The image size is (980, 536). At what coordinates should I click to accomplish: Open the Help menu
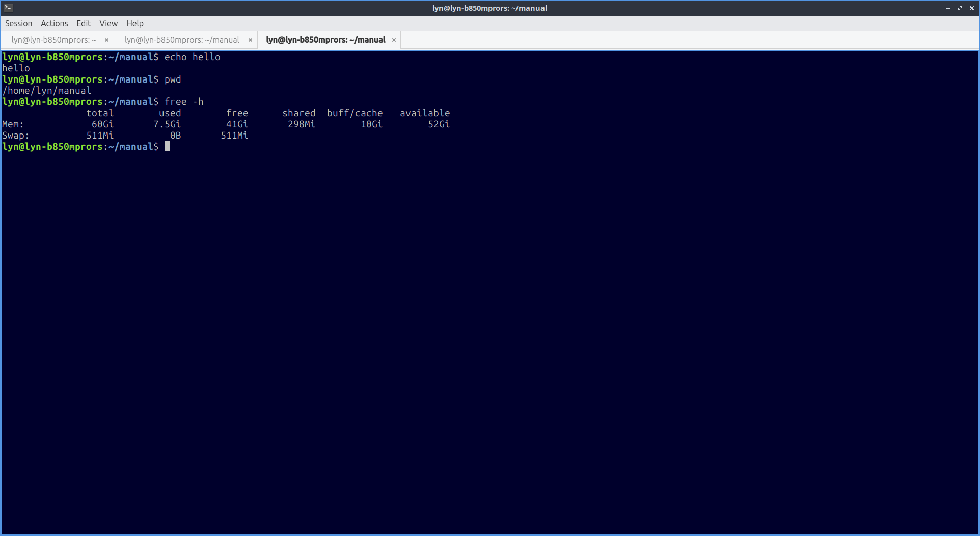(135, 23)
